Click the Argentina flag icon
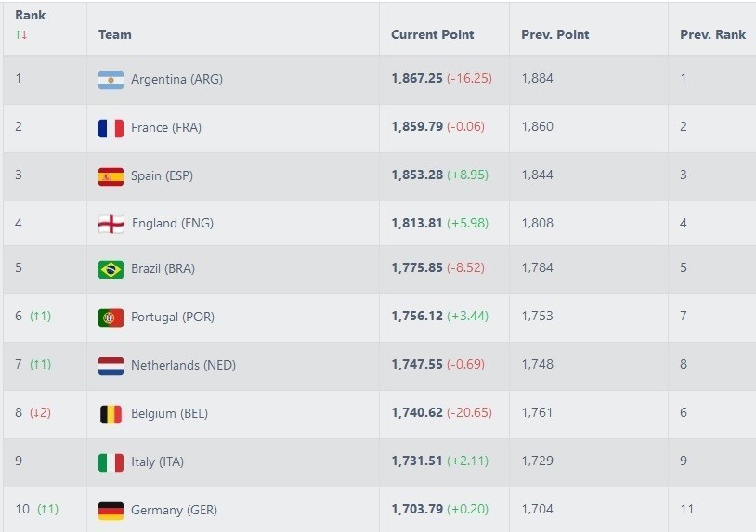This screenshot has width=756, height=532. [111, 80]
